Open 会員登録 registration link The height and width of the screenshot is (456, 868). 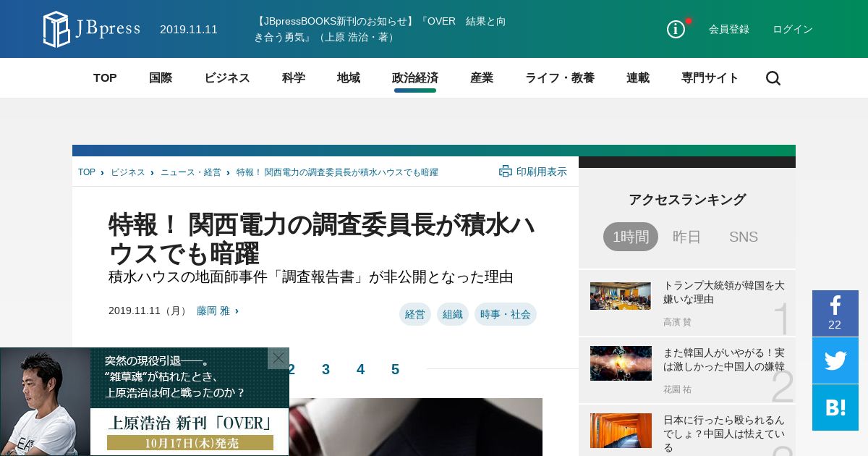(729, 29)
